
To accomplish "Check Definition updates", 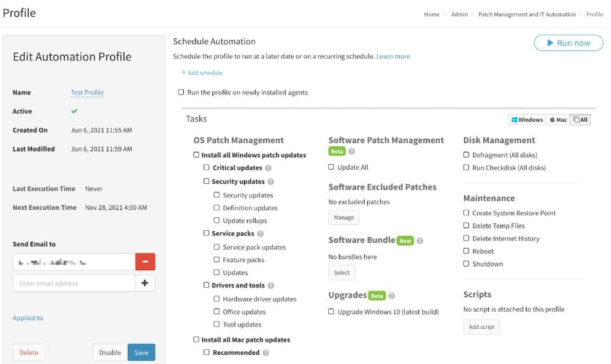I will (x=216, y=208).
